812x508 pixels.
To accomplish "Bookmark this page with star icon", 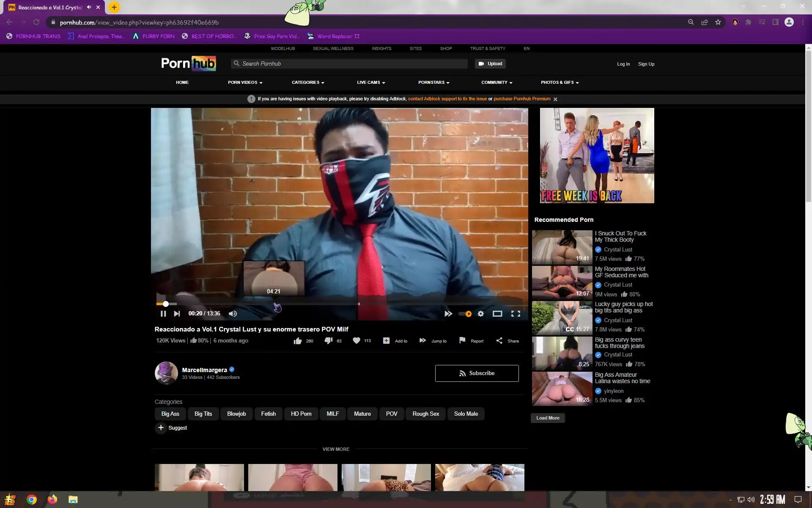I will [x=718, y=22].
